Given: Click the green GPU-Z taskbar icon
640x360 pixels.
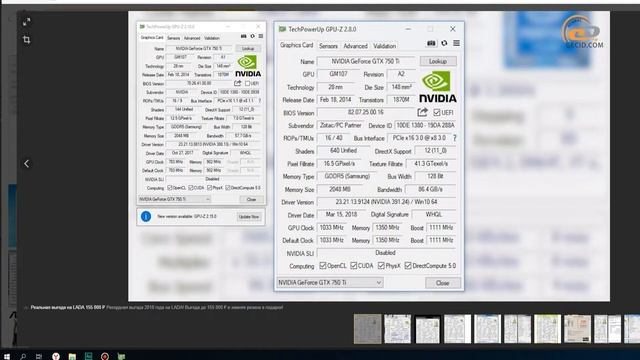Looking at the screenshot, I should coord(121,356).
